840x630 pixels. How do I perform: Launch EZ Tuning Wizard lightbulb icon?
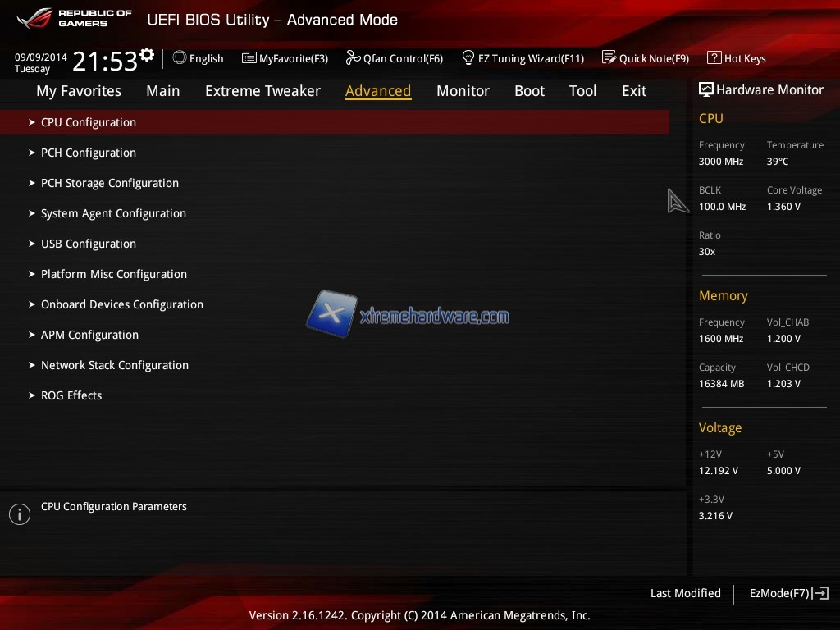click(x=468, y=58)
